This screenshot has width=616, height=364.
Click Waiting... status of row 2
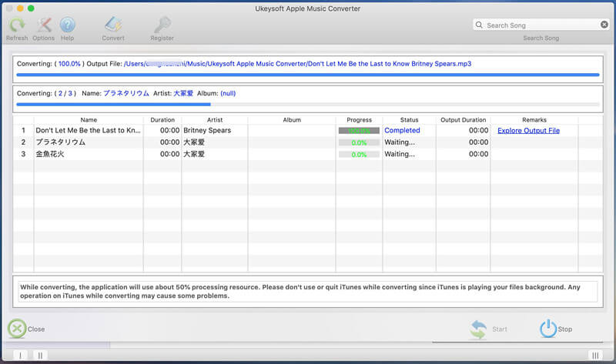pos(399,142)
